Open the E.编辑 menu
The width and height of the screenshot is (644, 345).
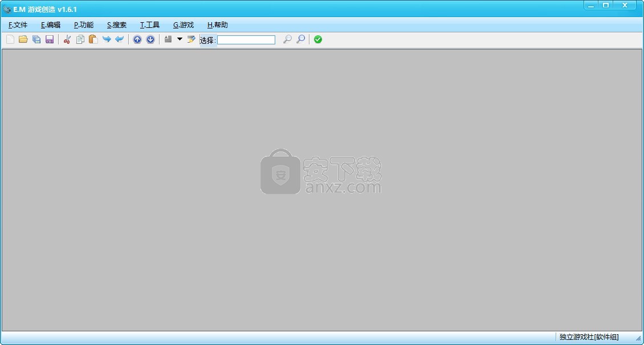click(51, 25)
